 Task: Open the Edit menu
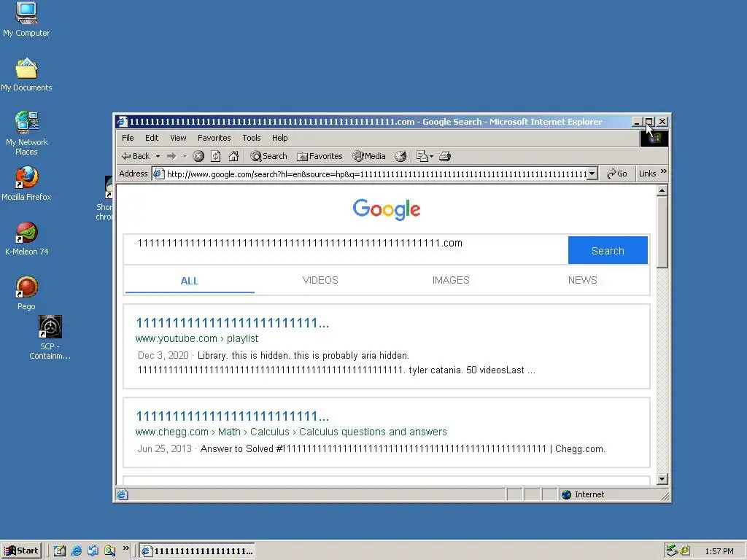click(152, 138)
